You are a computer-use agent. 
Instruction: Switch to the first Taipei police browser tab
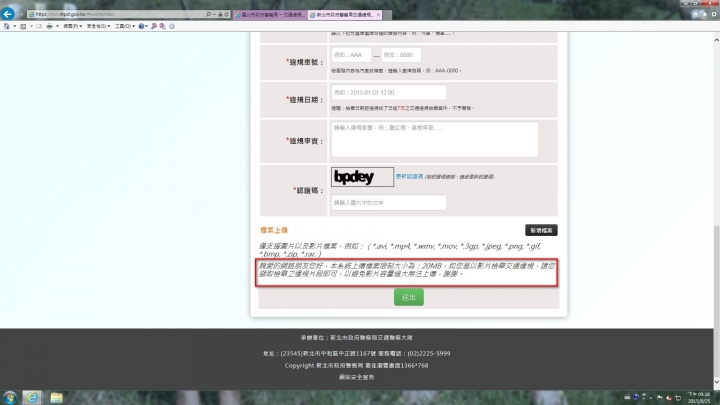270,15
